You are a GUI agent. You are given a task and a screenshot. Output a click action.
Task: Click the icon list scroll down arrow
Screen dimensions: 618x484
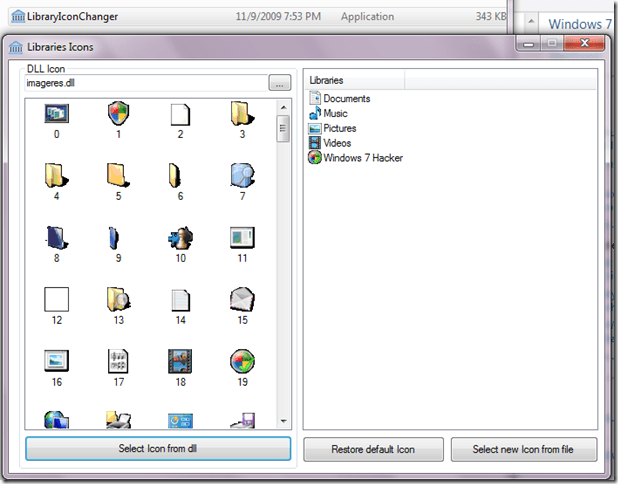coord(283,421)
